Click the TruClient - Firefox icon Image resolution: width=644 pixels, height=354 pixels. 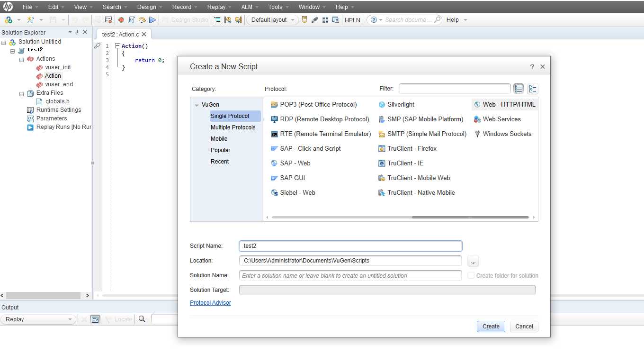[x=382, y=149]
